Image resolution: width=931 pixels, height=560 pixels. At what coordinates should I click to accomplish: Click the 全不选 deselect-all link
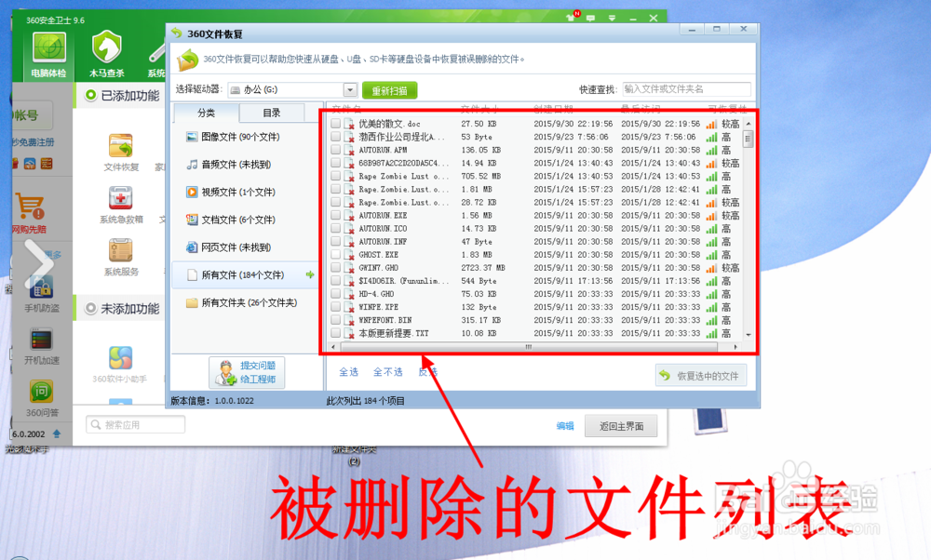coord(387,372)
